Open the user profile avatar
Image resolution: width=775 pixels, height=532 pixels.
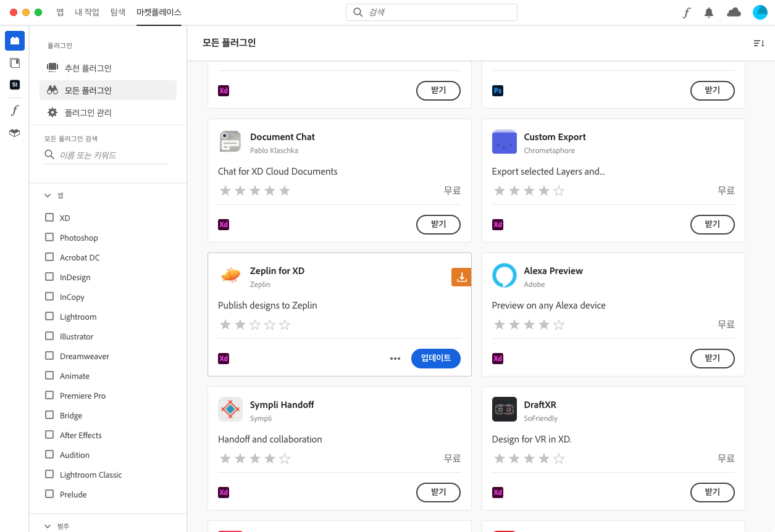point(760,12)
